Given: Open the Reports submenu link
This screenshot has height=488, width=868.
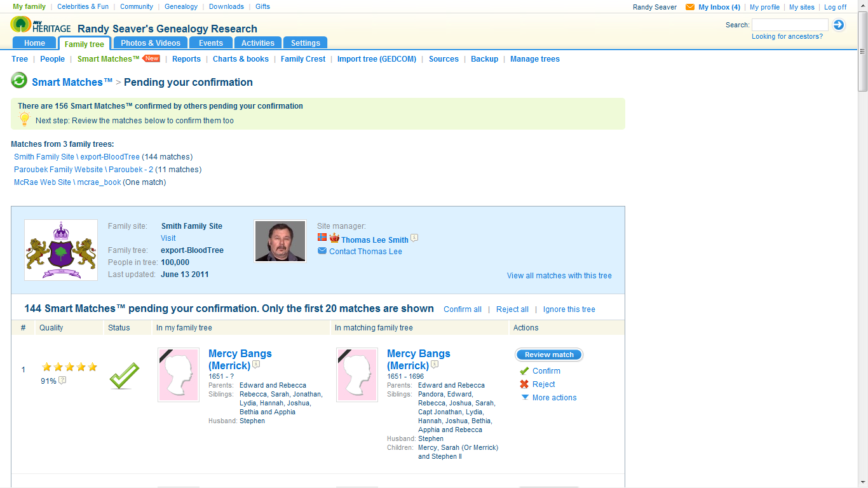Looking at the screenshot, I should [186, 59].
